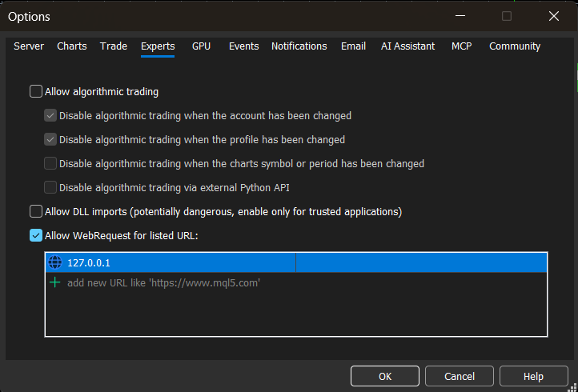Click the Allow WebRequest for listed URL label
This screenshot has height=392, width=578.
pos(121,236)
